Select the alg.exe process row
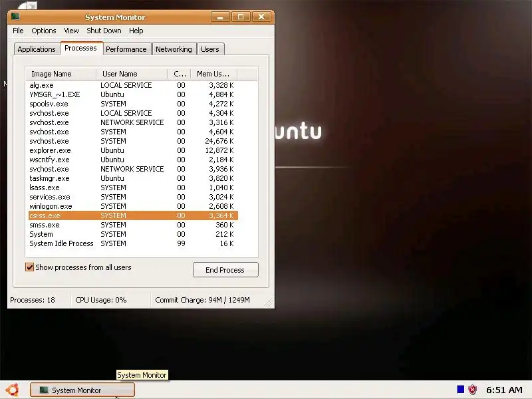 (133, 85)
